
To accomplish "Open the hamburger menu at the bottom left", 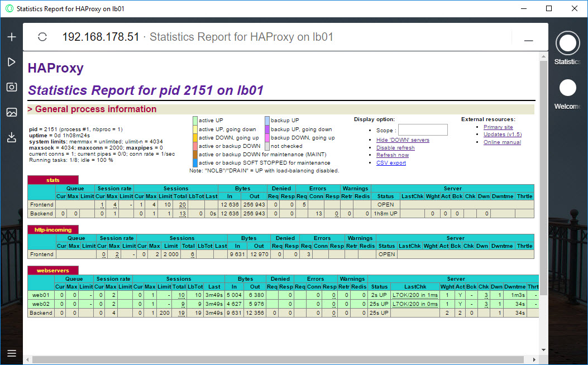I will pos(11,353).
